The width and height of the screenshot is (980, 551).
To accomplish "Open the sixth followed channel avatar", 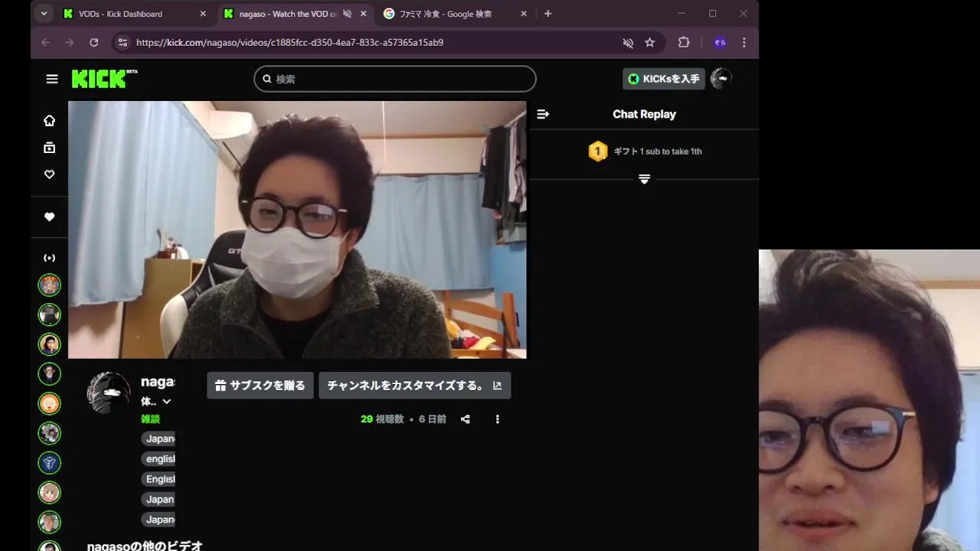I will 49,433.
